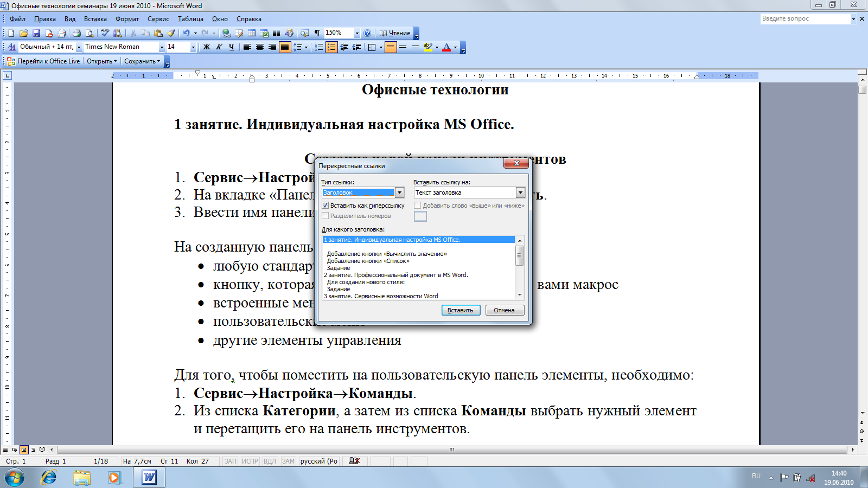This screenshot has width=868, height=488.
Task: Toggle justified alignment
Action: 285,47
